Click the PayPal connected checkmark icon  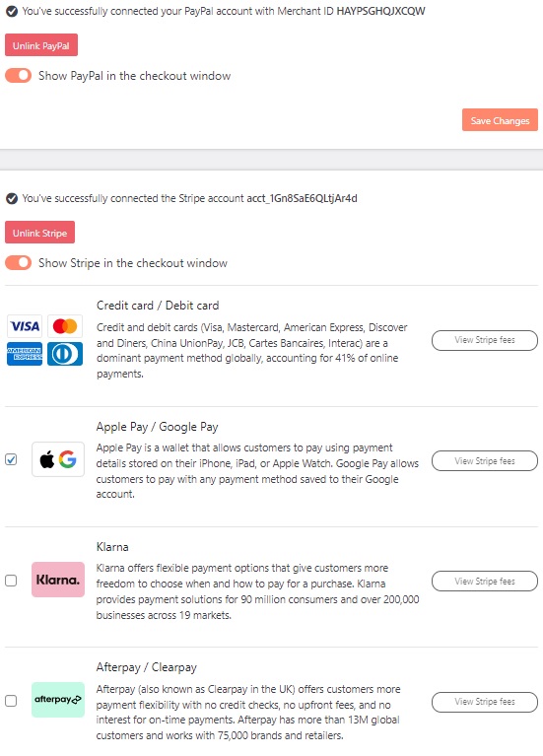(12, 11)
